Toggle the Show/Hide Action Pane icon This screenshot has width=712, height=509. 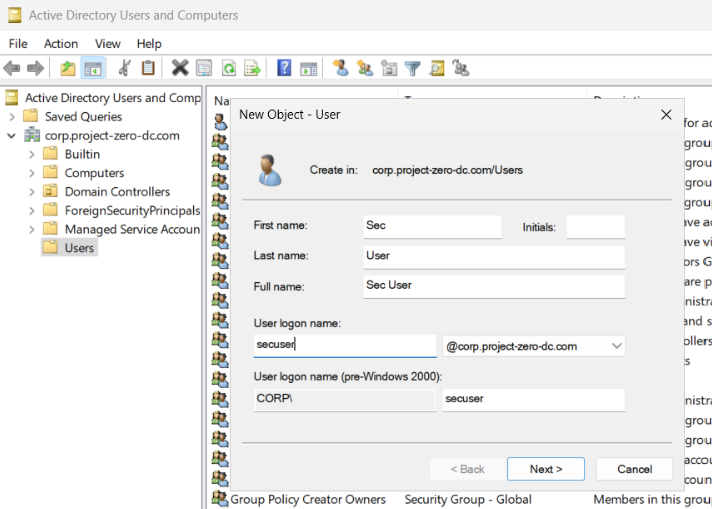pos(309,69)
